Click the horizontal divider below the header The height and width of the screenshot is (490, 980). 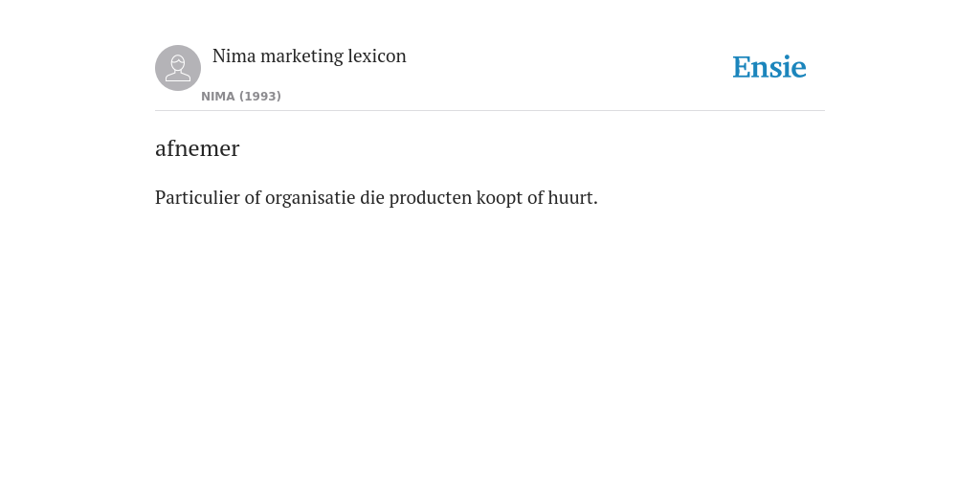490,111
